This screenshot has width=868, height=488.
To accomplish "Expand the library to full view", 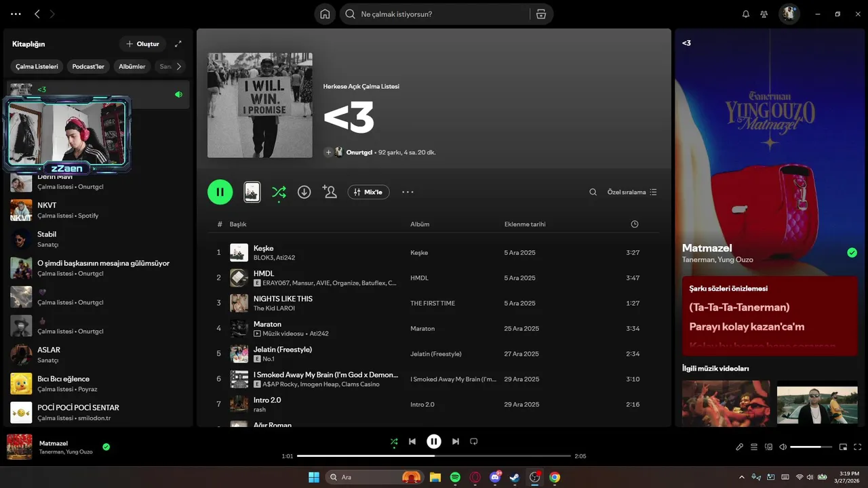I will click(178, 44).
